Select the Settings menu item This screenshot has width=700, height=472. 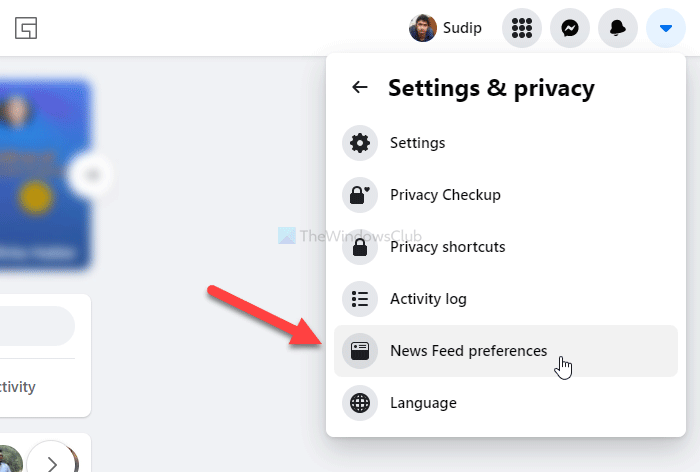pyautogui.click(x=418, y=143)
